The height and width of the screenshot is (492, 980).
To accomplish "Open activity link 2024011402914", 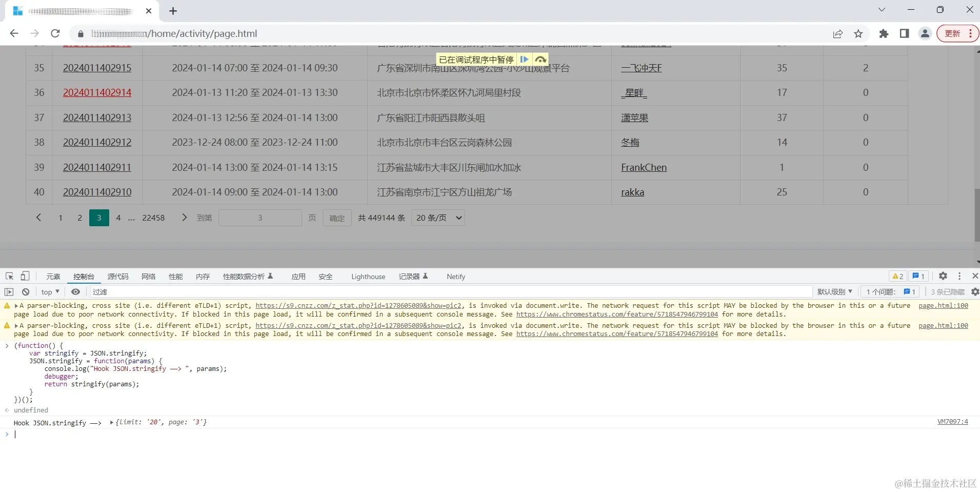I will 97,92.
